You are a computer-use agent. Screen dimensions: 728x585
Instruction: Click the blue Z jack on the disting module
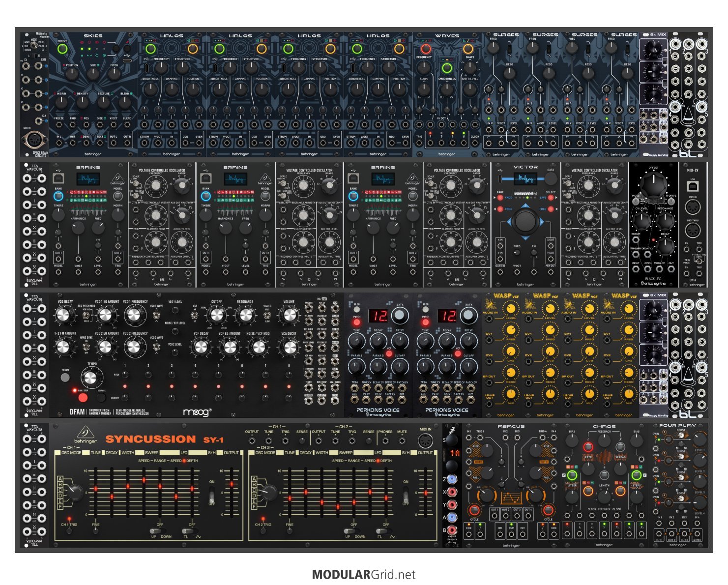point(451,478)
